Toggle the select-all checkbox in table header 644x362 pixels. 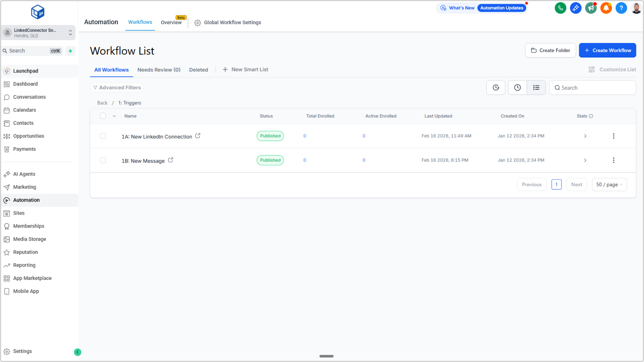tap(103, 116)
